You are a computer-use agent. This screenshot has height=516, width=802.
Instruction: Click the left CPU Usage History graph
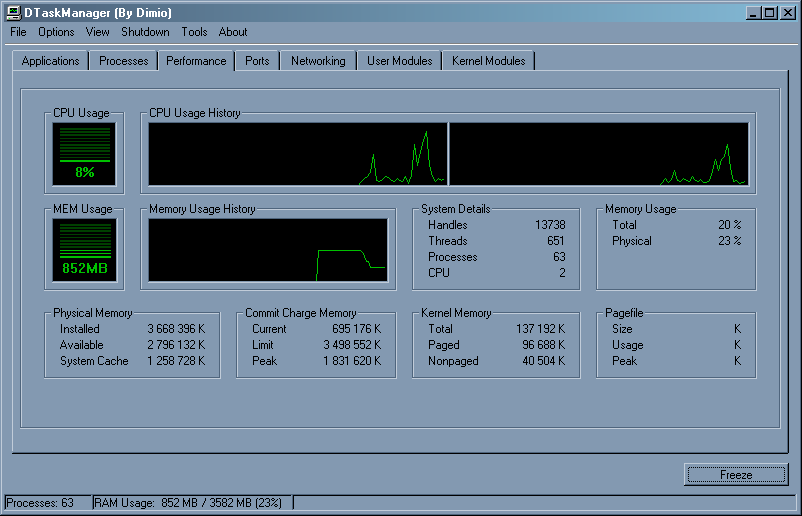point(298,154)
